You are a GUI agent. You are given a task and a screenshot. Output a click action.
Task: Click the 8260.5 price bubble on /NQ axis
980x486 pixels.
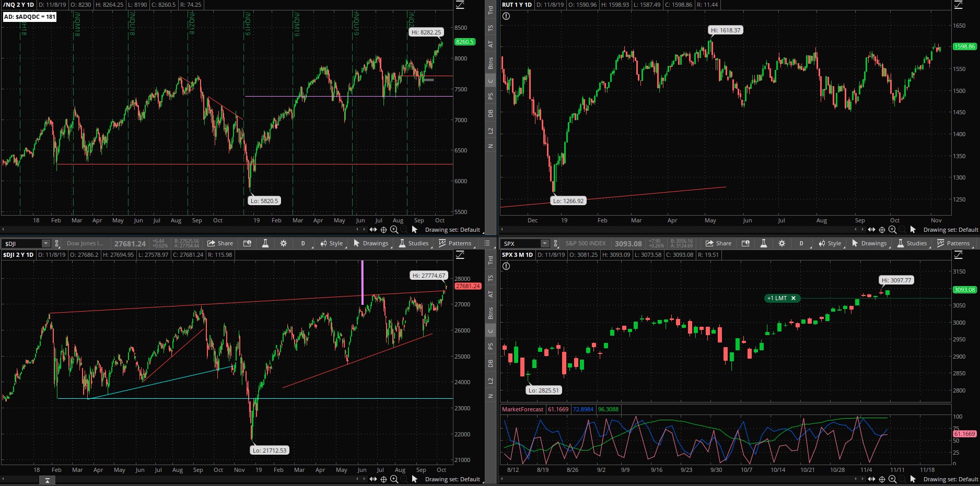pos(465,42)
